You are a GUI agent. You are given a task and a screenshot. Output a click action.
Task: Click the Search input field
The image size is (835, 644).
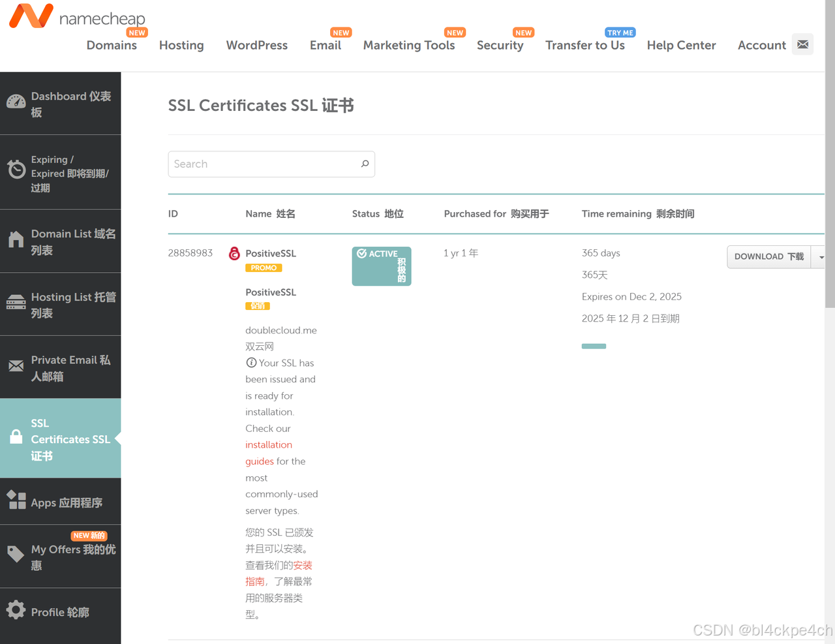tap(271, 164)
